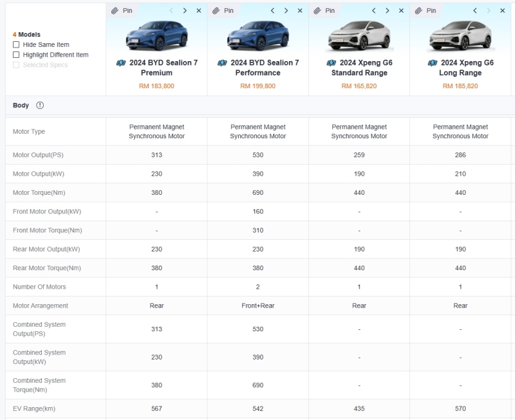
Task: Click the info icon next to Body
Action: [x=40, y=105]
